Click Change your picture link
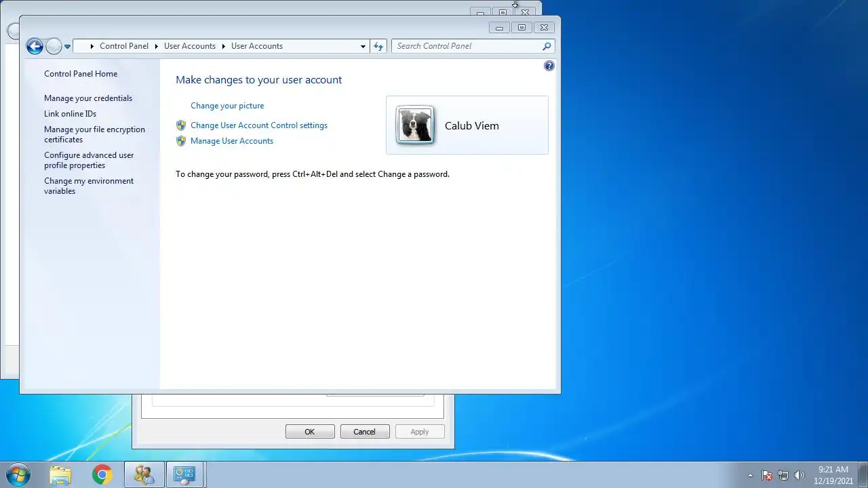The height and width of the screenshot is (488, 868). (x=227, y=106)
